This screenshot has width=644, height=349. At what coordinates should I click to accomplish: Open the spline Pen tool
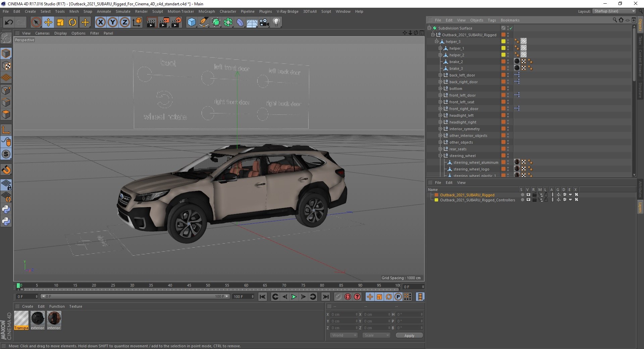tap(204, 22)
